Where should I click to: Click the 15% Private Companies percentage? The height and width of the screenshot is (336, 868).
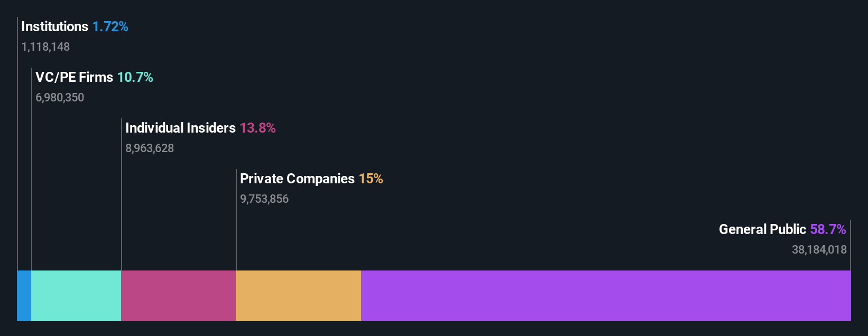371,179
